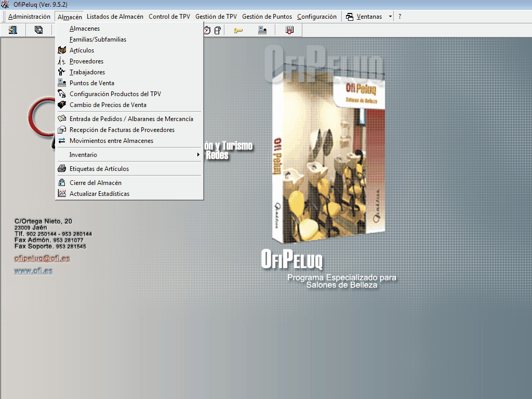Click the Trabajadores menu icon
The height and width of the screenshot is (399, 532).
62,72
